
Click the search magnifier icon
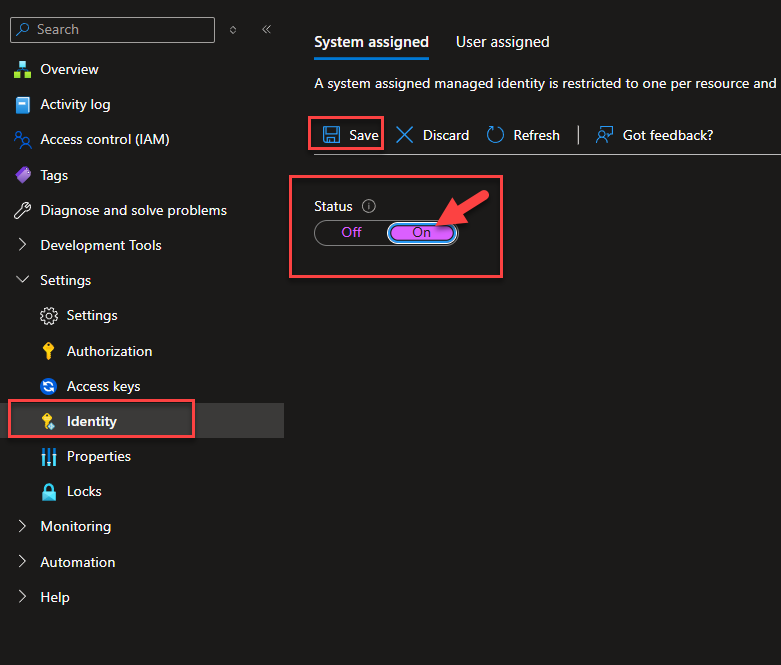coord(23,29)
